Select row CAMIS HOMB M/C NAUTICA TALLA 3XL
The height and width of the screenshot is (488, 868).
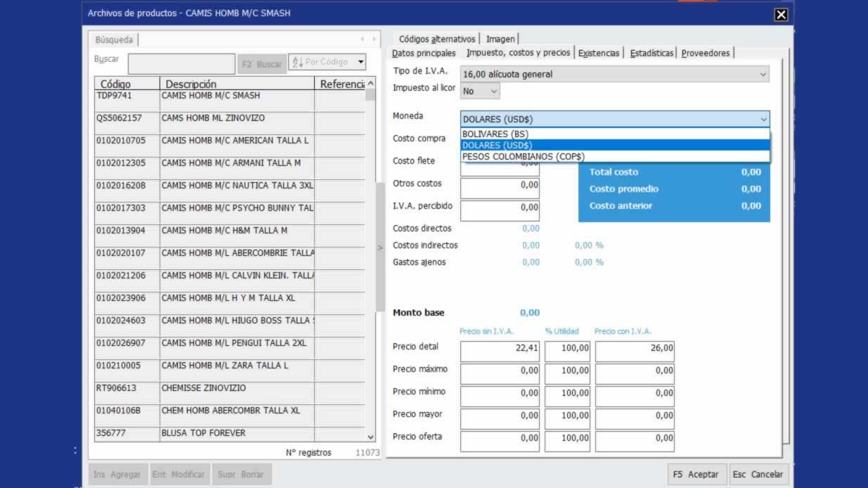click(x=230, y=191)
